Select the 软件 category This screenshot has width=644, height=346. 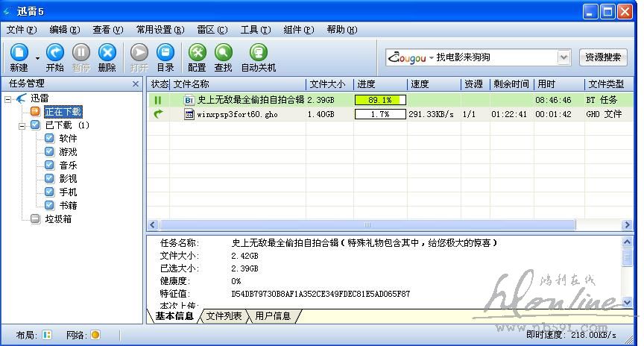point(68,139)
